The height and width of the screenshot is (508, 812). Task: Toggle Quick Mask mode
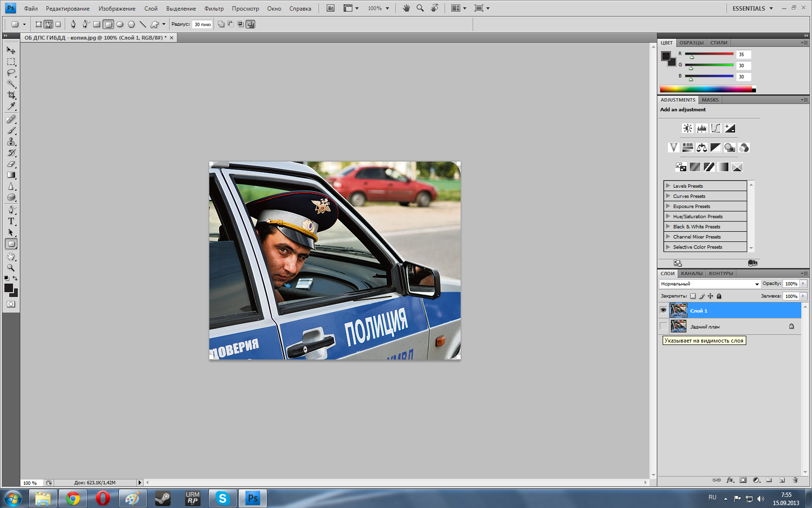(11, 304)
